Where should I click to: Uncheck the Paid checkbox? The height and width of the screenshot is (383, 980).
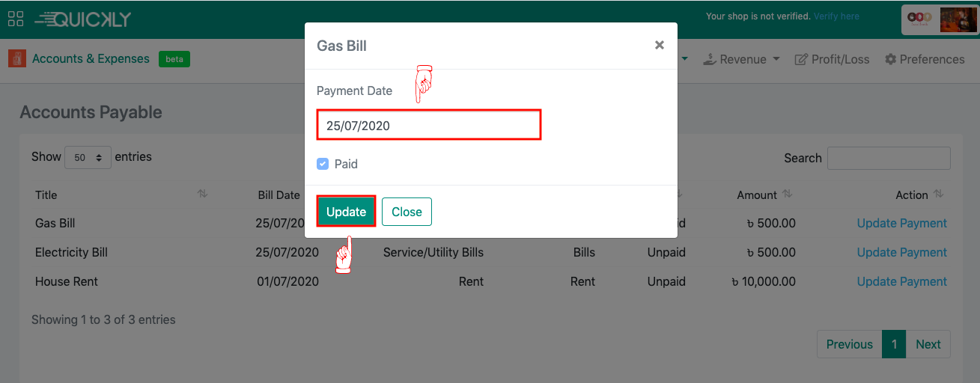pyautogui.click(x=323, y=164)
